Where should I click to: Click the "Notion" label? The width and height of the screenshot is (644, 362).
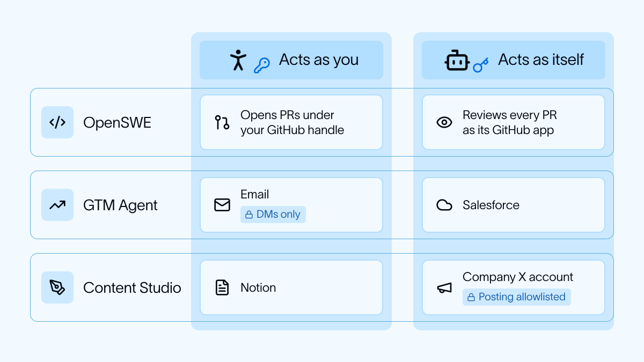click(x=258, y=287)
